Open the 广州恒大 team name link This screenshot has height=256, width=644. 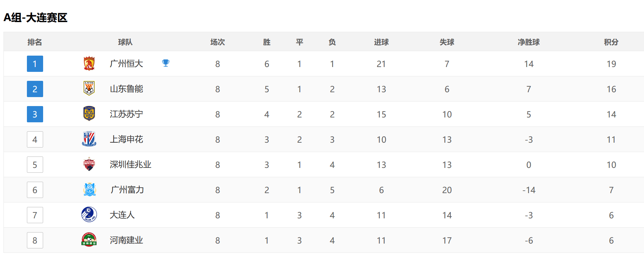click(x=126, y=64)
